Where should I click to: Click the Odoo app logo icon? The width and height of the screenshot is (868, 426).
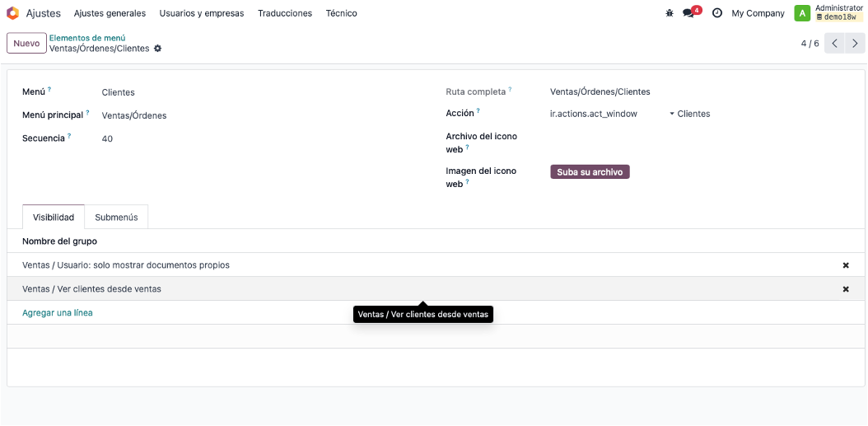(12, 13)
